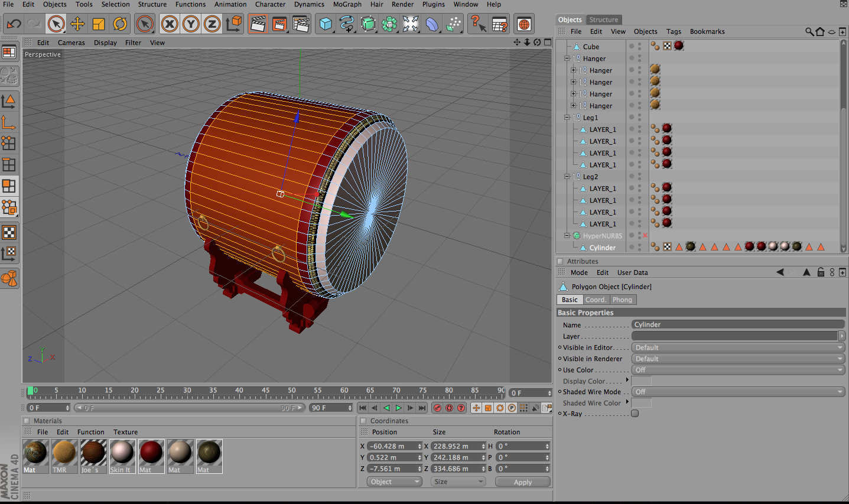Open the Size mode dropdown

[458, 482]
